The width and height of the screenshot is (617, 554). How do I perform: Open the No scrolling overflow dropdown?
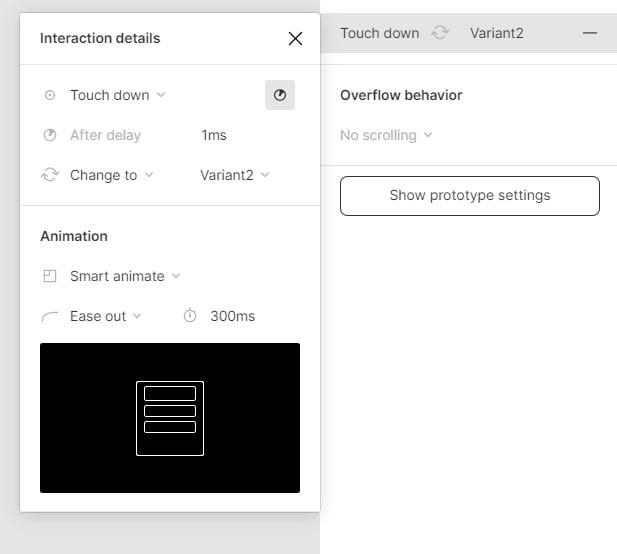(386, 135)
